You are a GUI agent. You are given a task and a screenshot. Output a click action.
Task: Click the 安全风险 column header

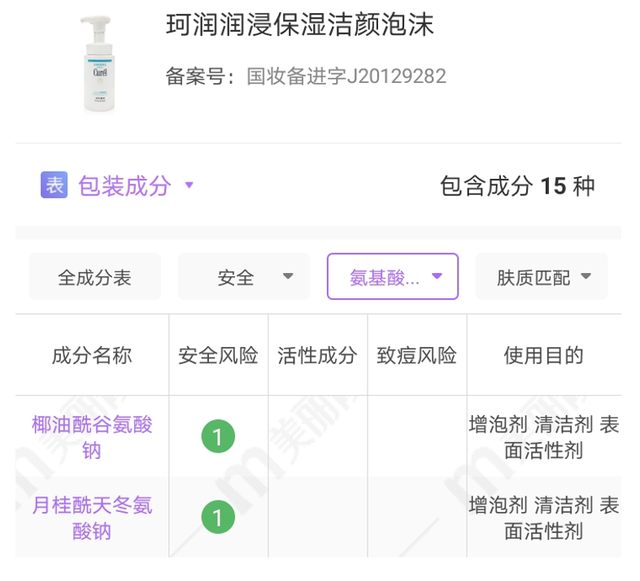pos(218,355)
